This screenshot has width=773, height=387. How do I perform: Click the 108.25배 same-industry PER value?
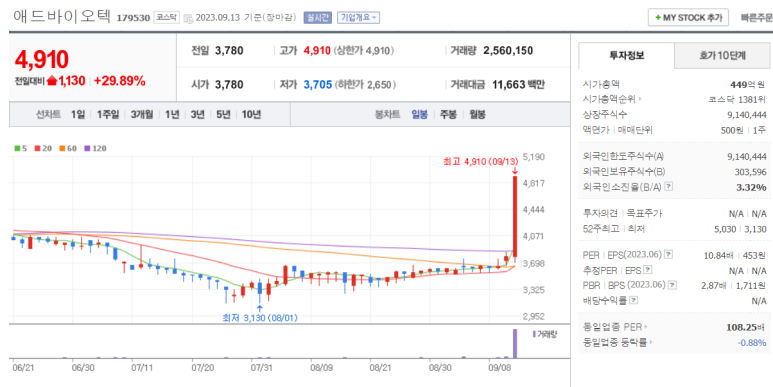pos(746,326)
